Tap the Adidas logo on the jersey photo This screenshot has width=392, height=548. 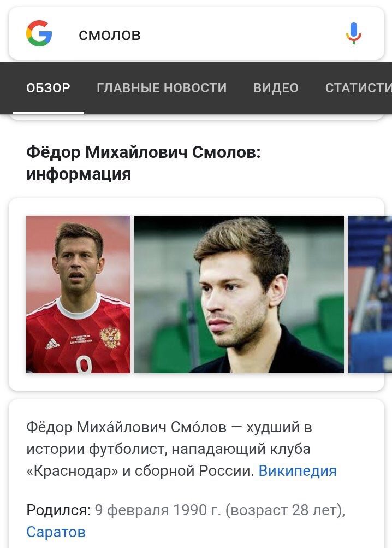(x=52, y=344)
